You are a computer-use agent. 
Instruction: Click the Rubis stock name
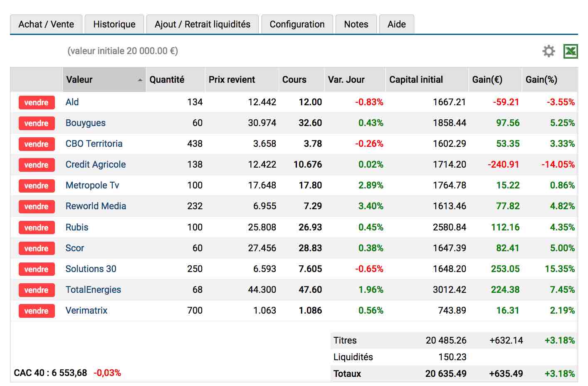click(77, 227)
